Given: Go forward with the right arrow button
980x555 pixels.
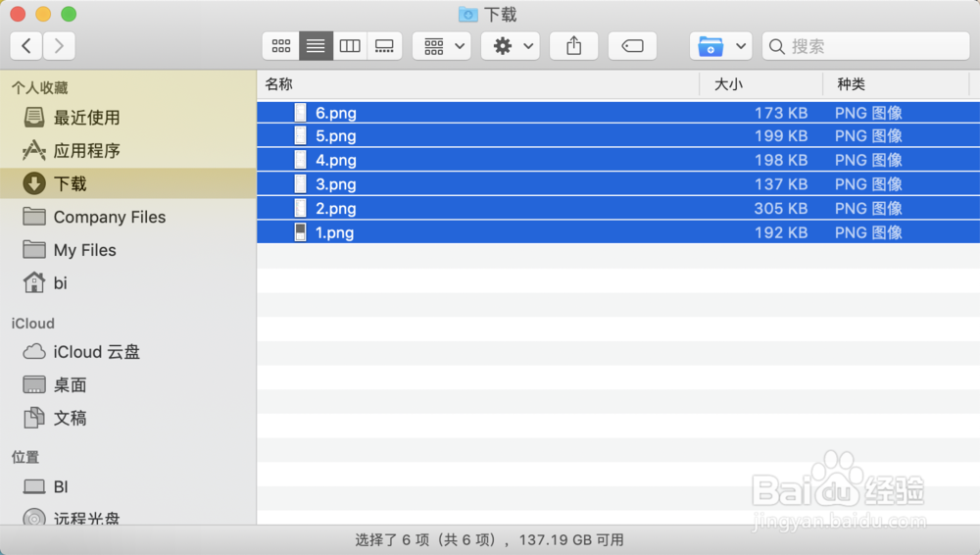Looking at the screenshot, I should (59, 46).
